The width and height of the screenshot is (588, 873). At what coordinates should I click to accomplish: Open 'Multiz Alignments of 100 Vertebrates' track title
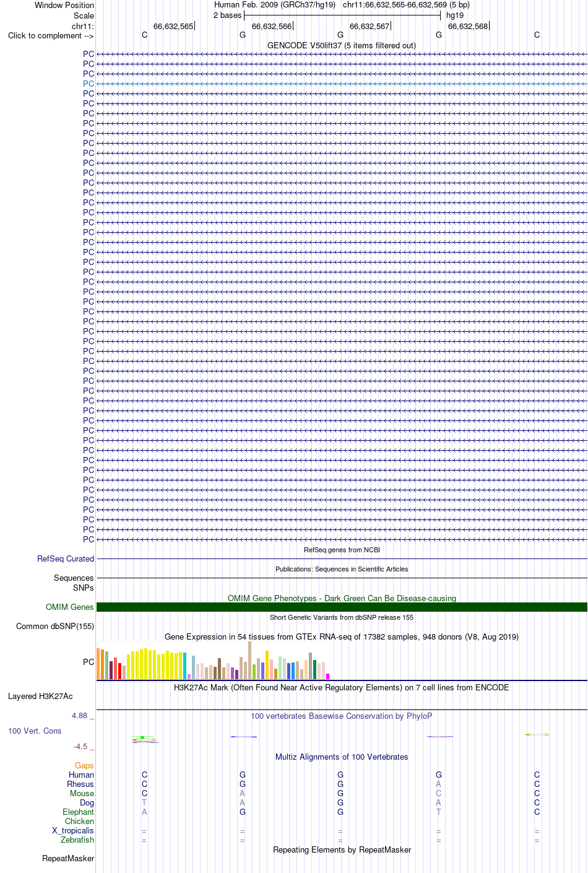click(x=342, y=757)
